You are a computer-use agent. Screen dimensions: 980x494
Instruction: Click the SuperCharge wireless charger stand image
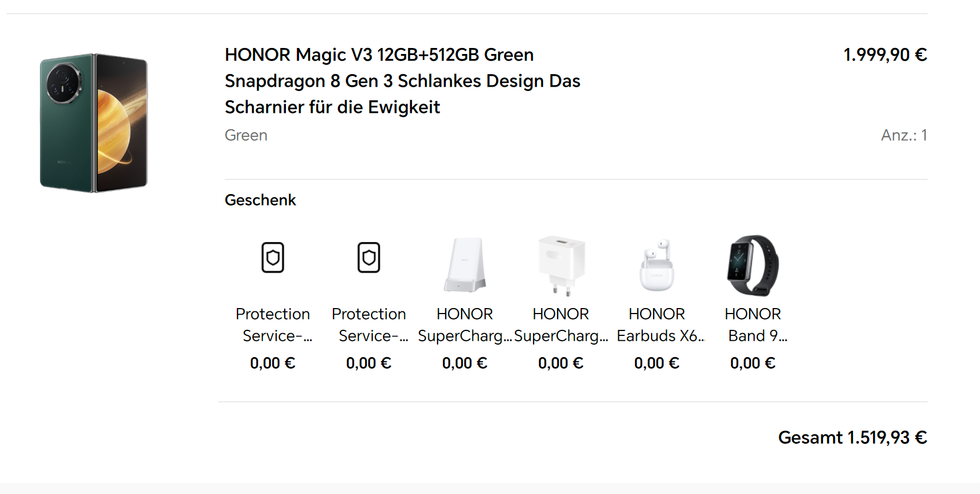coord(465,266)
